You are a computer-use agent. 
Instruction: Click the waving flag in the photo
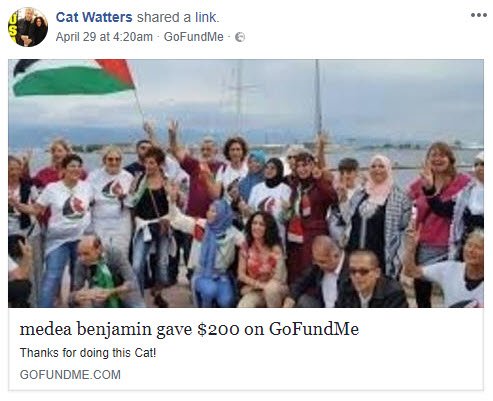[x=73, y=77]
